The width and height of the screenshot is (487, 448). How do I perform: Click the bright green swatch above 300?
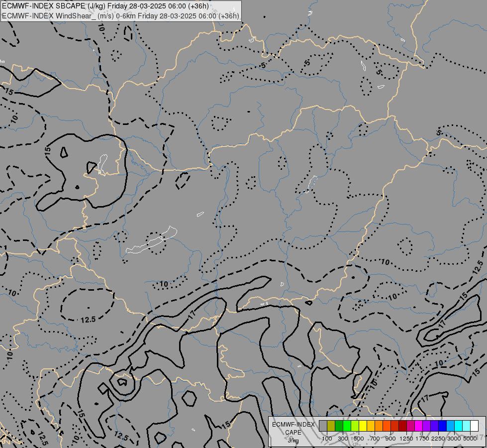(347, 426)
